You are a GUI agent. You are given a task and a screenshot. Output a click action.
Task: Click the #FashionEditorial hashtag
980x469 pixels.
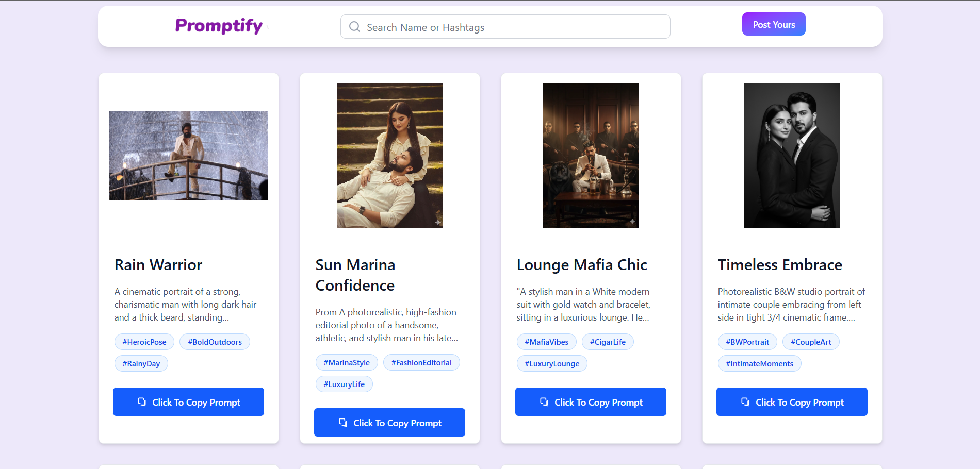pos(421,362)
